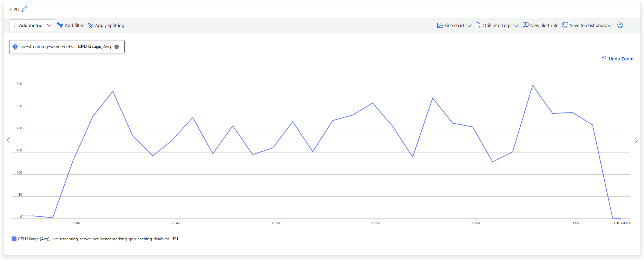Viewport: 644px width, 260px height.
Task: Click the 200 y-axis label
Action: [x=19, y=128]
